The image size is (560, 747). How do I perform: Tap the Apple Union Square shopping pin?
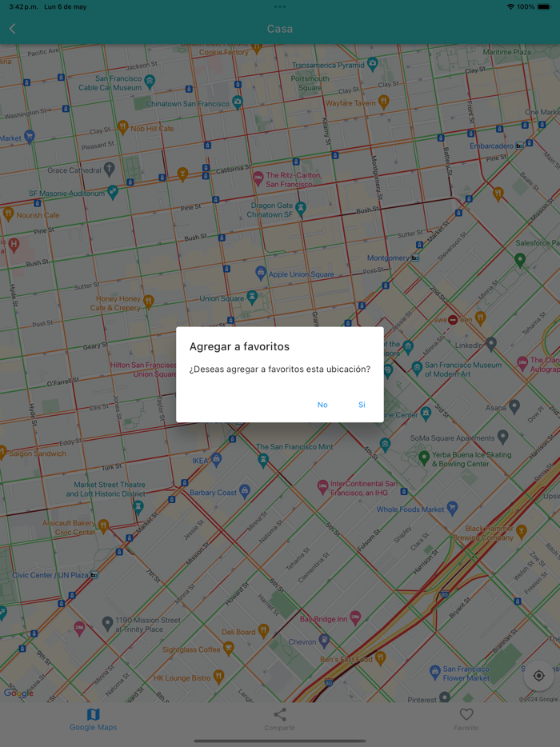[x=260, y=273]
